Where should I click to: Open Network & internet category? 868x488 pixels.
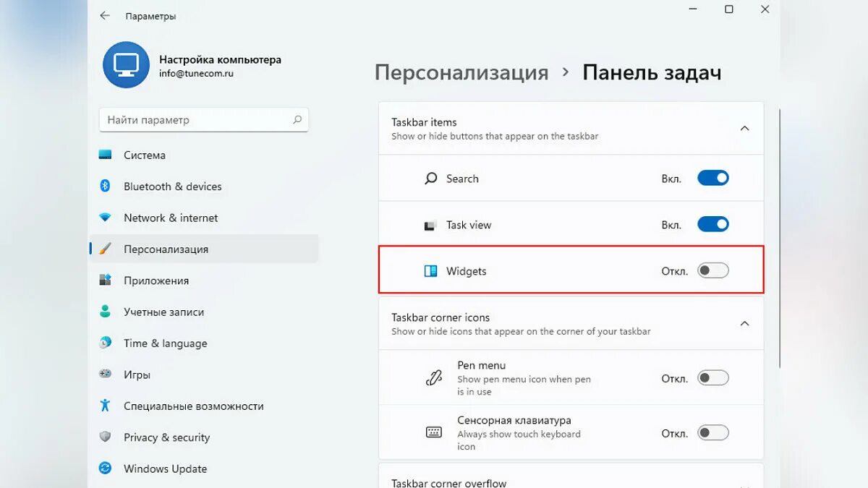pos(203,218)
